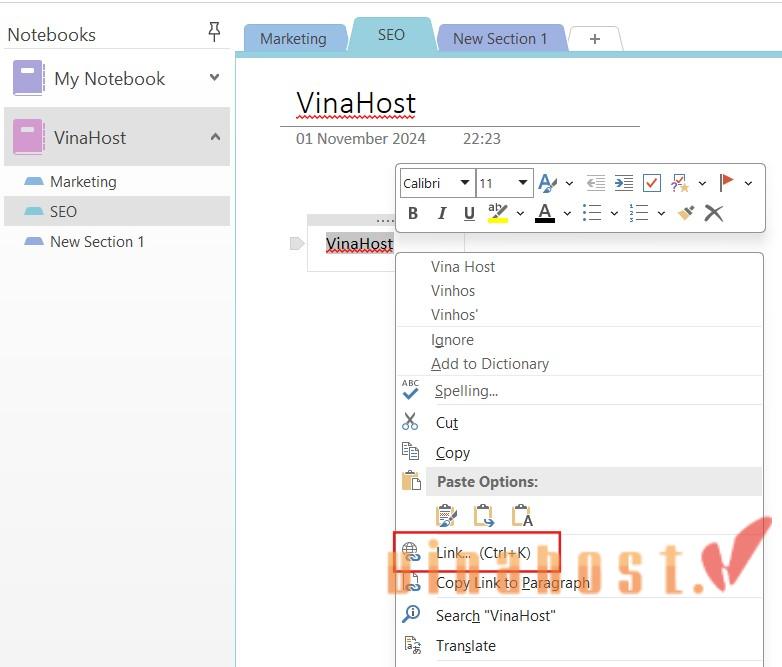Viewport: 782px width, 667px height.
Task: Click the note container top drag handle
Action: click(x=351, y=220)
